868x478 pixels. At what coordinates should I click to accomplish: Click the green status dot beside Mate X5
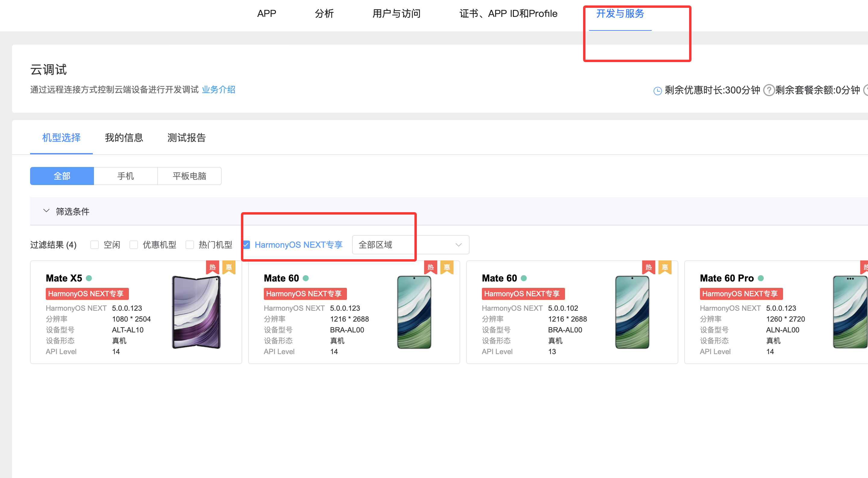(89, 278)
